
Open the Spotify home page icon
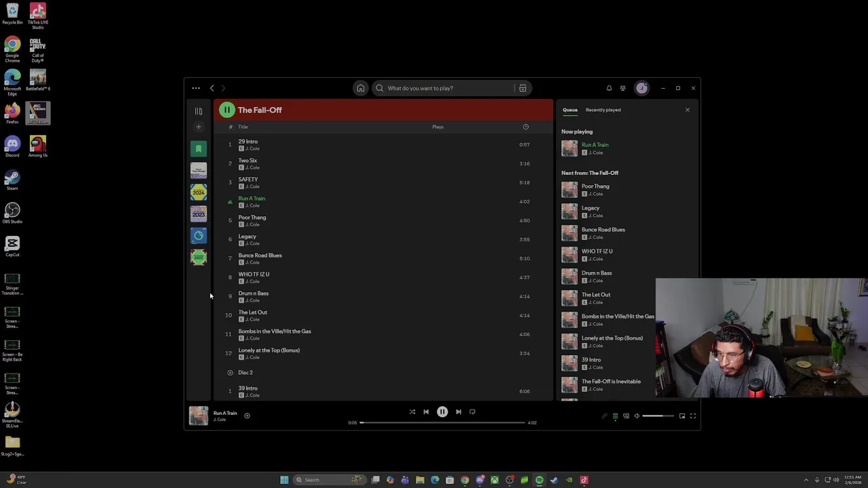click(361, 88)
